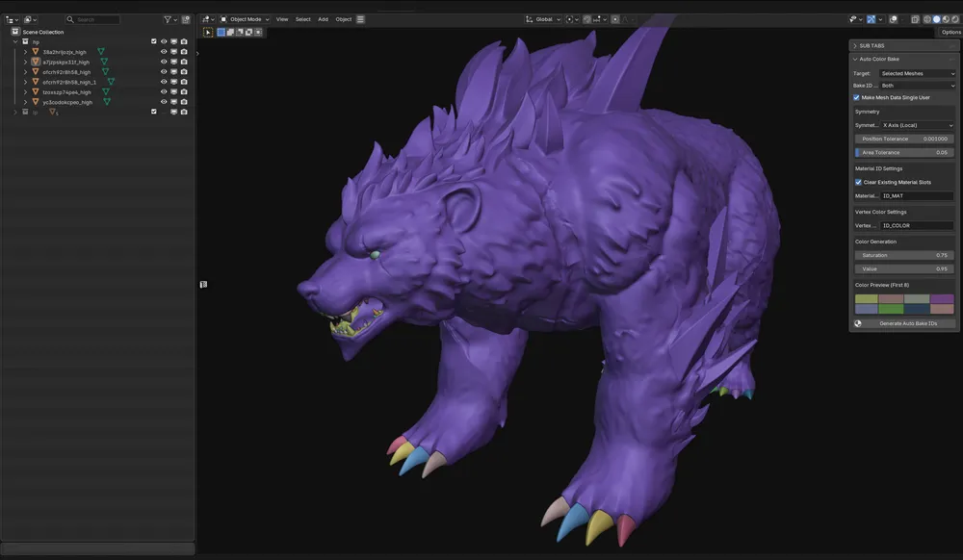
Task: Toggle proportional editing icon in header
Action: [x=615, y=19]
